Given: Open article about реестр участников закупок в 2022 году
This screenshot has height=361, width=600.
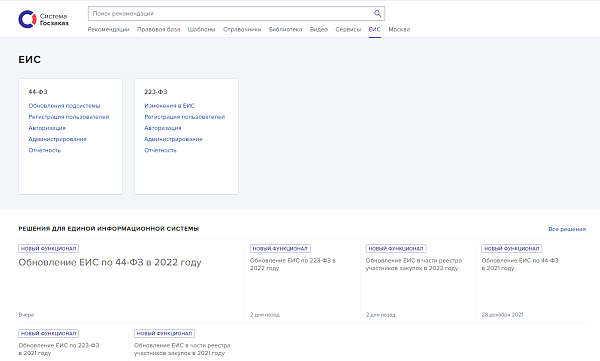Looking at the screenshot, I should click(414, 264).
